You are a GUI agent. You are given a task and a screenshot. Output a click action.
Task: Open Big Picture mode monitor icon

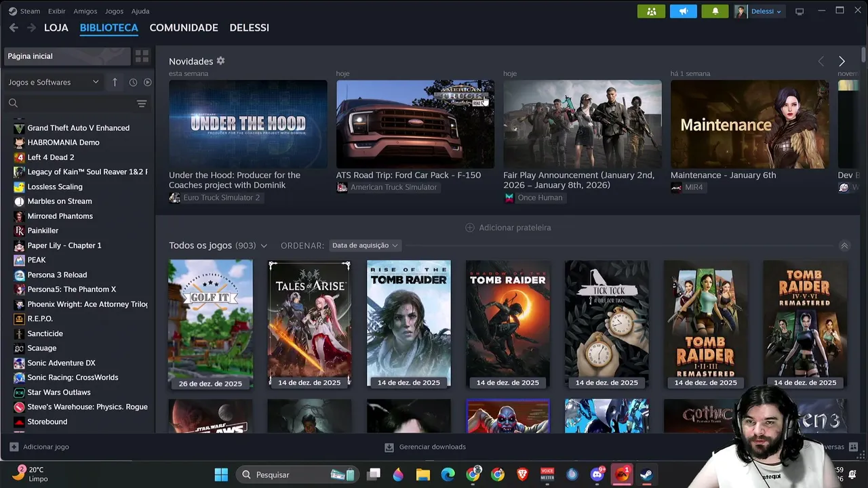800,12
